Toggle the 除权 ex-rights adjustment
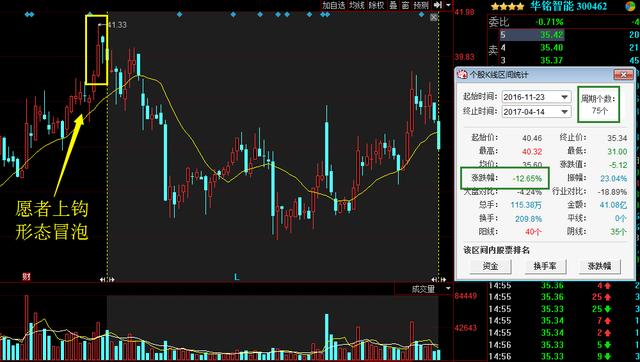The image size is (640, 362). pyautogui.click(x=376, y=5)
